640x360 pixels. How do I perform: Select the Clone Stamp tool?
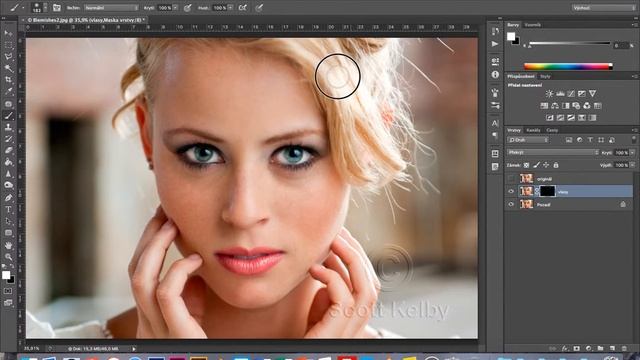point(8,127)
